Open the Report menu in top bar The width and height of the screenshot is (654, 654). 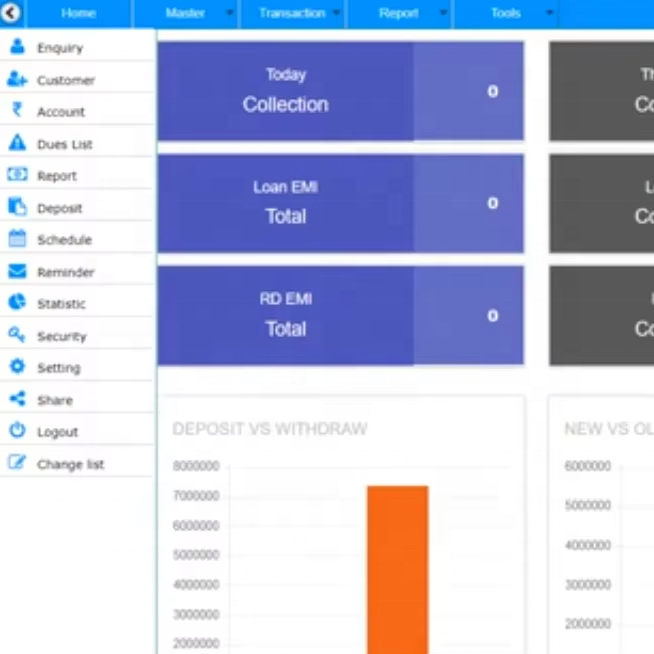(399, 13)
